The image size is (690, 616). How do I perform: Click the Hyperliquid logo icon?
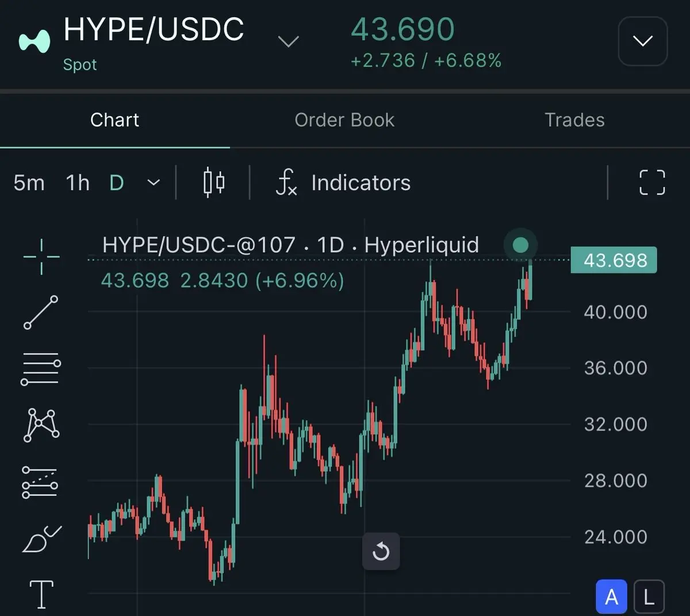[34, 41]
